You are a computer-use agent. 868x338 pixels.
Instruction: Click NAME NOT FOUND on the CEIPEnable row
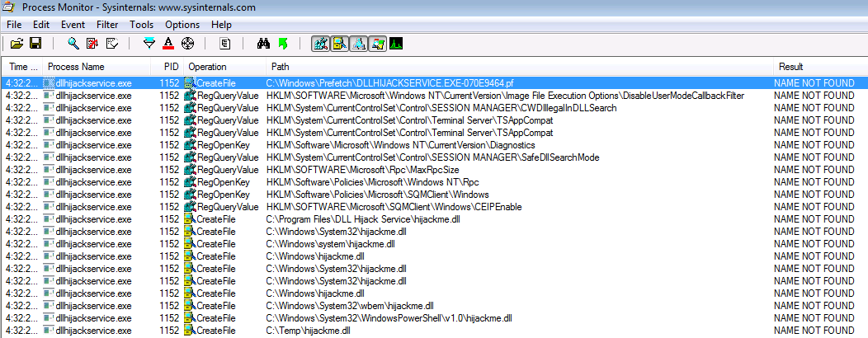tap(814, 207)
